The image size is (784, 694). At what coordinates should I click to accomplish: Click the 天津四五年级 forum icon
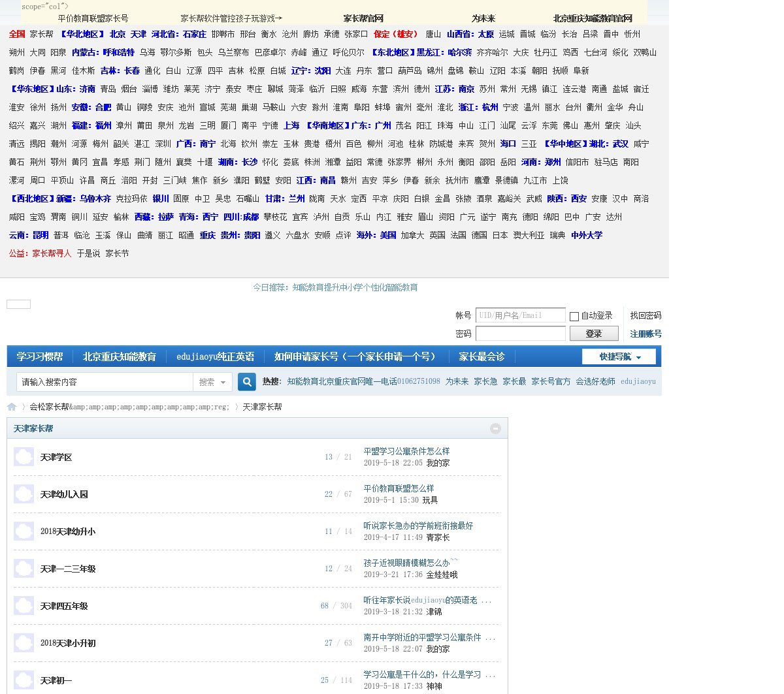pyautogui.click(x=24, y=606)
